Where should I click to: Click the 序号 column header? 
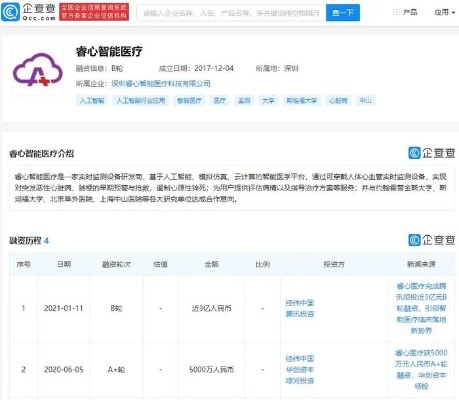(x=23, y=264)
